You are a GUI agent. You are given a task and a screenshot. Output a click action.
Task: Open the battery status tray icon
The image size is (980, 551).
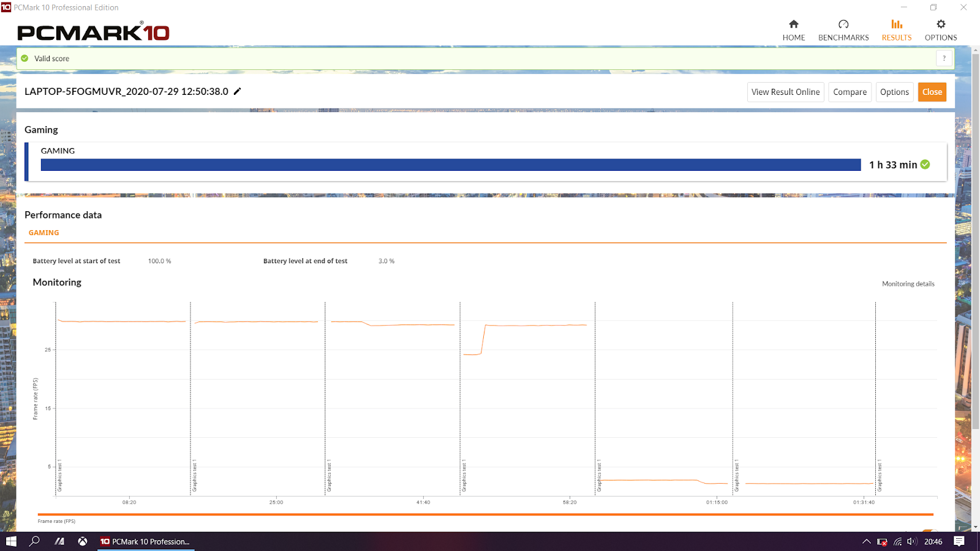click(x=882, y=541)
